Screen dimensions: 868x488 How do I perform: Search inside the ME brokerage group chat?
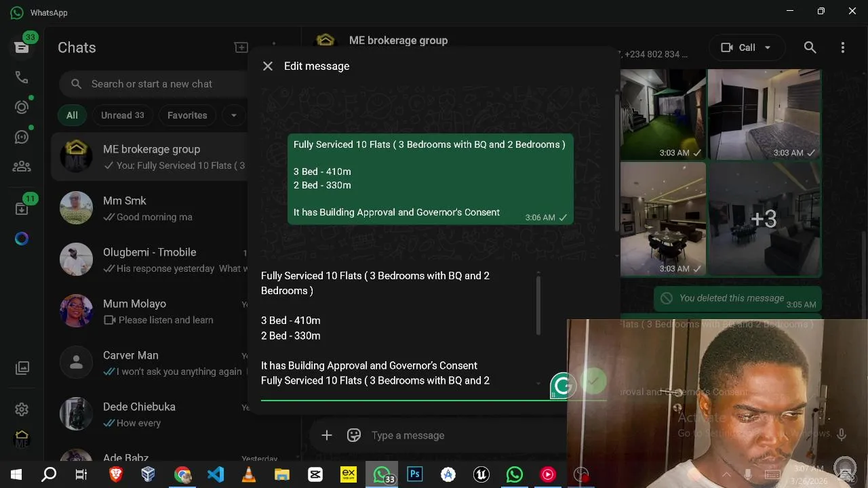pos(810,47)
